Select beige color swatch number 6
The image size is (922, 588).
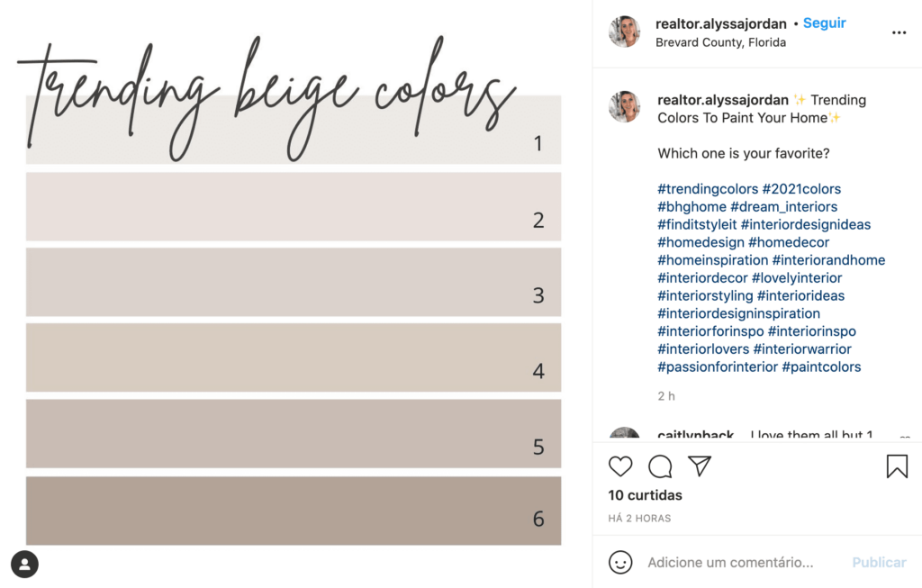pyautogui.click(x=293, y=509)
